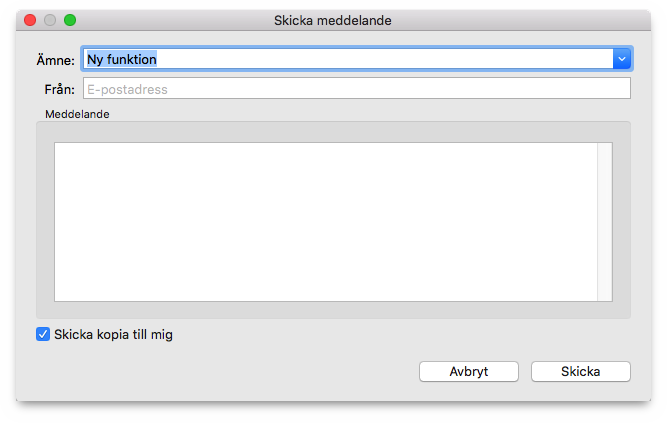The height and width of the screenshot is (423, 667).
Task: Click the 'Från:' field label
Action: (60, 89)
